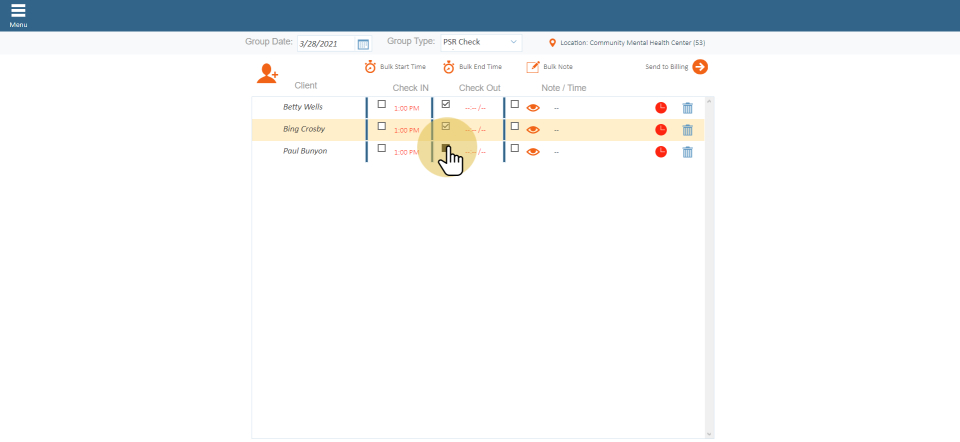The width and height of the screenshot is (960, 442).
Task: Tick the Note checkbox for Paul Bunyon
Action: (x=515, y=148)
